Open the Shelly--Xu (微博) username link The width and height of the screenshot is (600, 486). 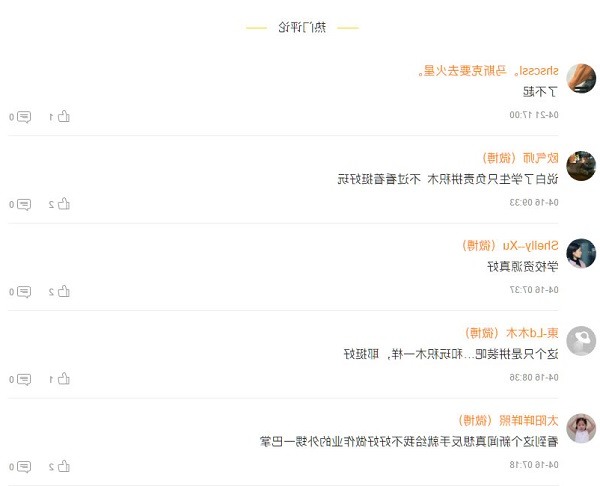pyautogui.click(x=511, y=245)
